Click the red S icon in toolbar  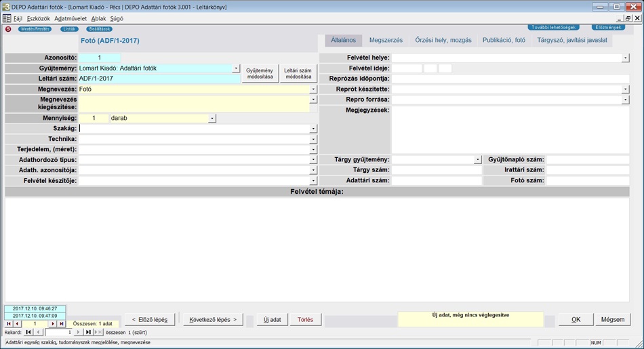click(x=8, y=29)
